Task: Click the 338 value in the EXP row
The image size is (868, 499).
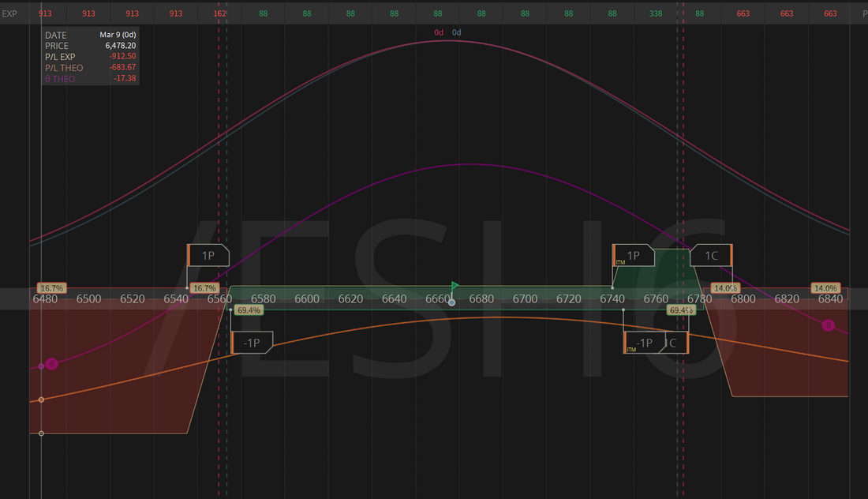Action: (x=656, y=13)
